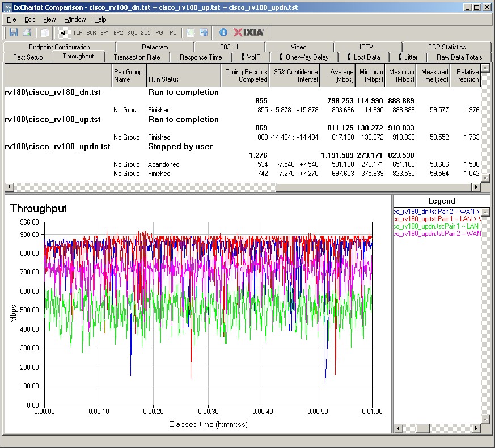Toggle the SQ2 filter button

(x=146, y=32)
